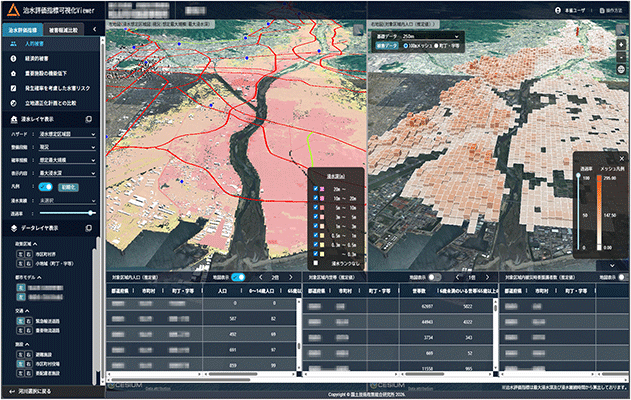Screen dimensions: 631x400
Task: Click the copy icon beside データレイヤ表示
Action: click(x=89, y=228)
